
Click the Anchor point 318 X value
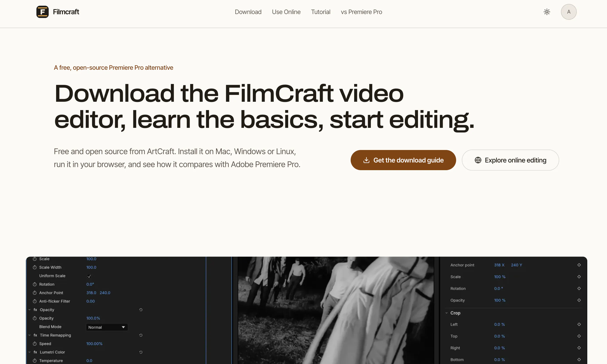point(499,265)
